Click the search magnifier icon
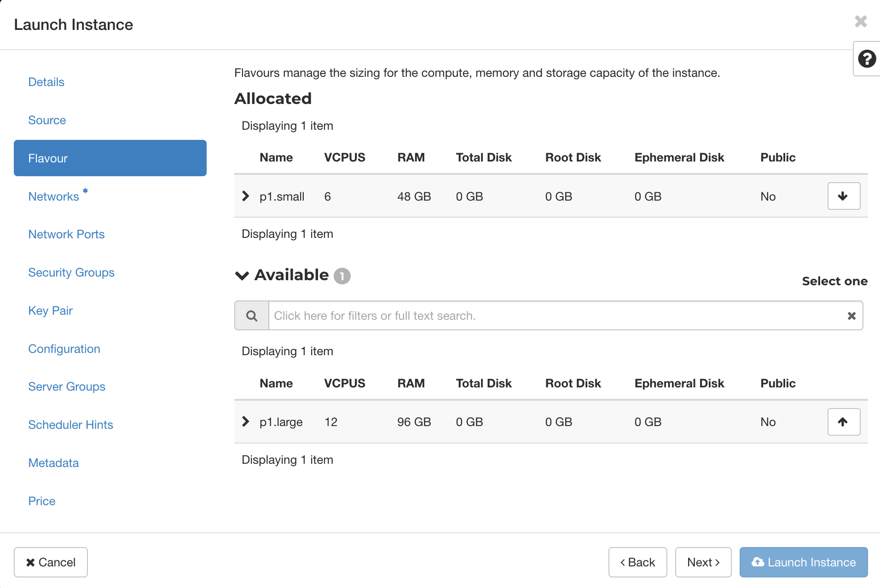This screenshot has height=588, width=880. (252, 316)
